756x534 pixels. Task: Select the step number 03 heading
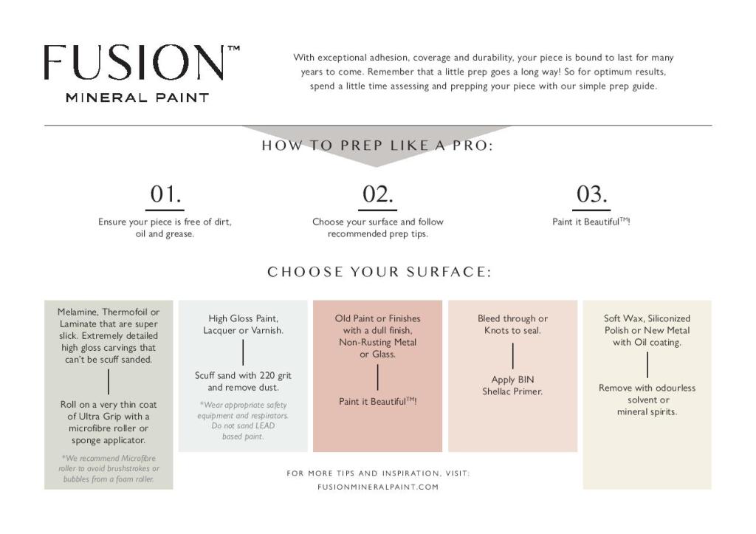(x=591, y=194)
